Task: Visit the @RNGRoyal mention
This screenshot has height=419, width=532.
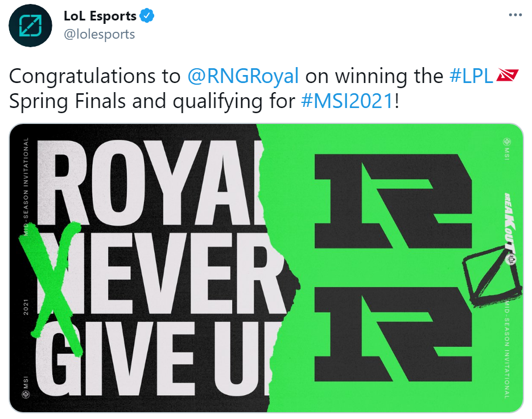Action: point(243,77)
